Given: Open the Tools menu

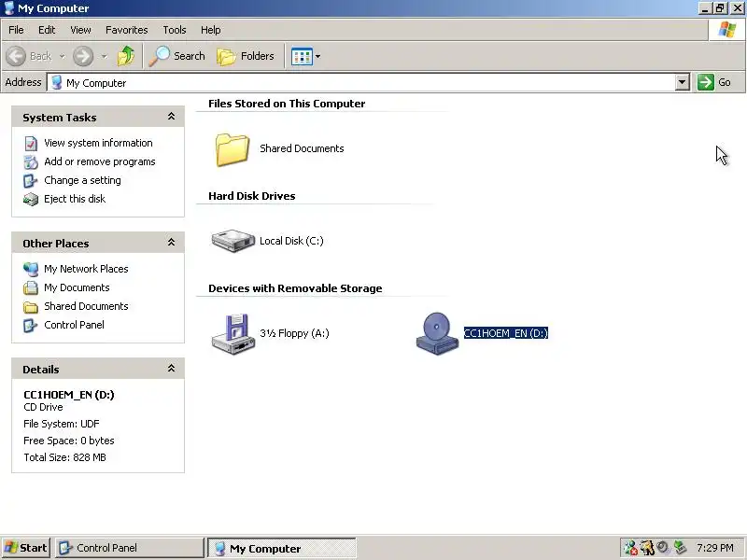Looking at the screenshot, I should click(175, 30).
